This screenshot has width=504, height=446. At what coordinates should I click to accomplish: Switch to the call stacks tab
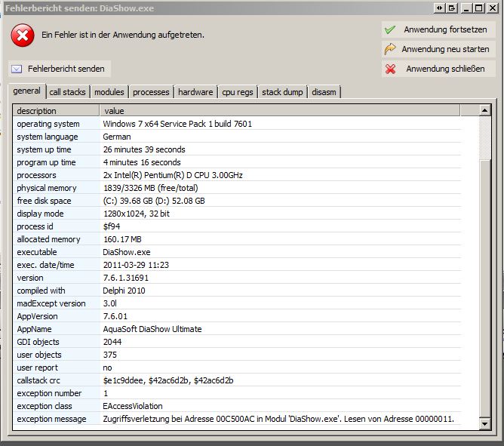click(x=67, y=92)
